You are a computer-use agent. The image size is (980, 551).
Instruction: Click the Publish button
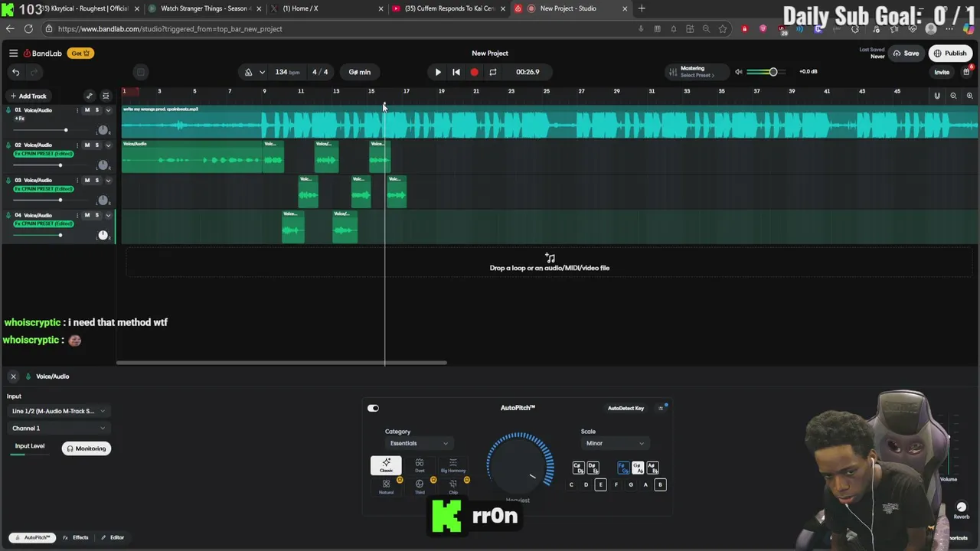tap(950, 54)
